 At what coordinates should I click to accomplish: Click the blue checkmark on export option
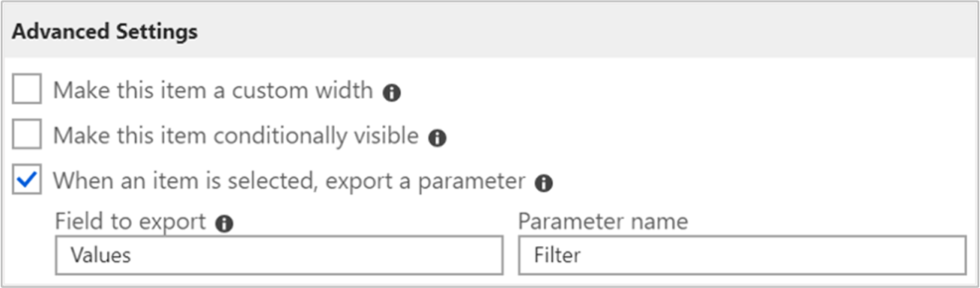(28, 181)
